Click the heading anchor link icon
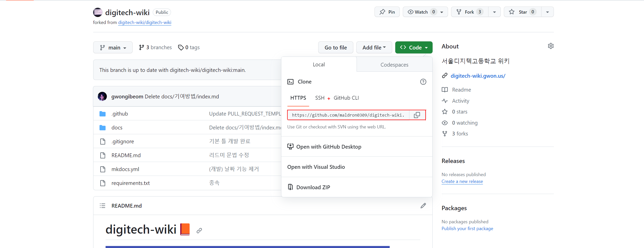Screen dimensions: 644x248 tap(199, 231)
